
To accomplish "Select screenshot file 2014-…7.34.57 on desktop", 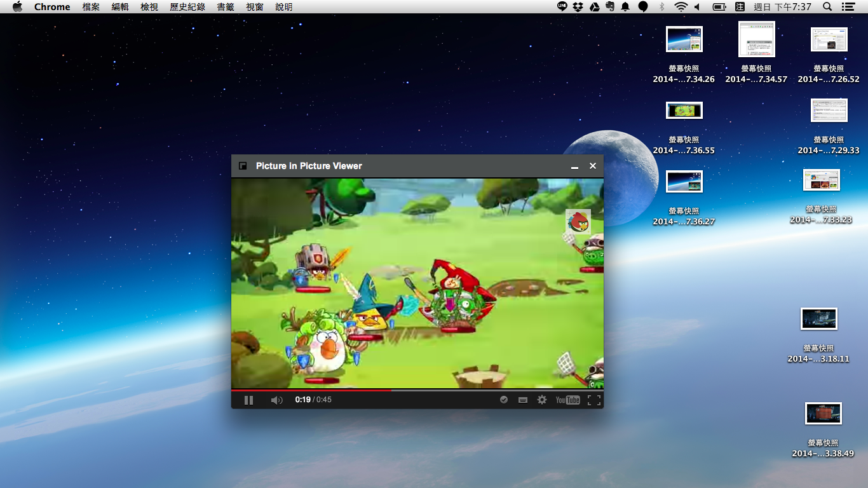I will pyautogui.click(x=756, y=53).
